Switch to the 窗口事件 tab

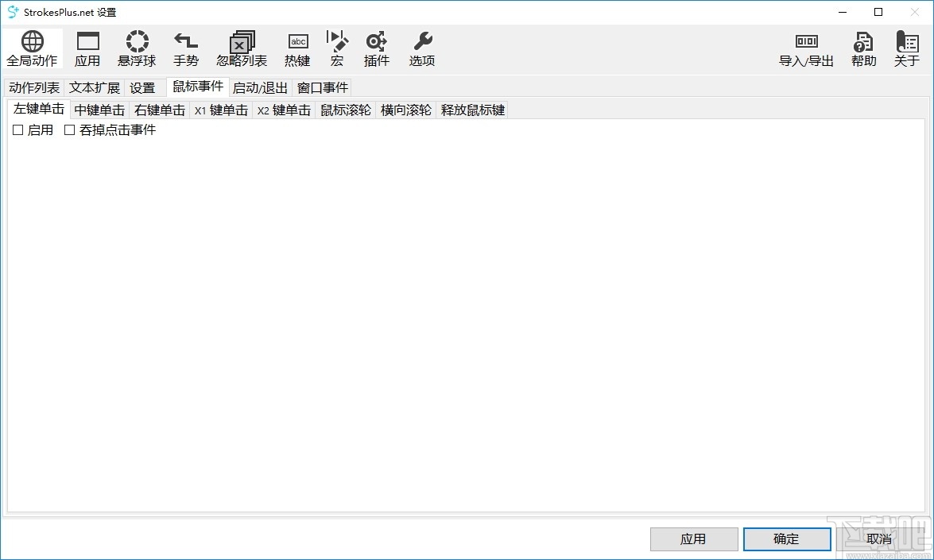[x=321, y=87]
